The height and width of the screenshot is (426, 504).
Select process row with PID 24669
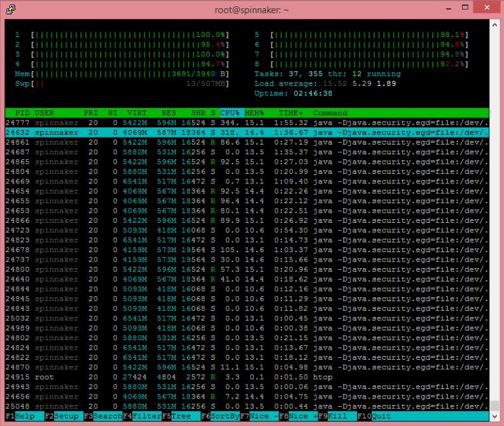click(x=247, y=181)
